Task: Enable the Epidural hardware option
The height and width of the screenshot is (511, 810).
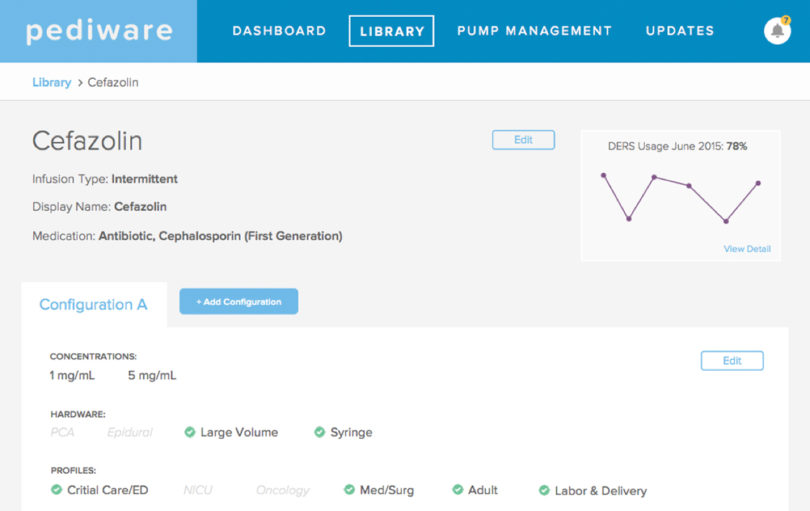Action: (130, 432)
